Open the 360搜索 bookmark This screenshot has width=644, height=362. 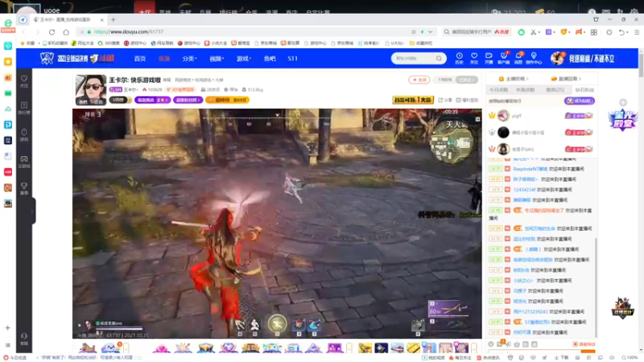coord(109,43)
